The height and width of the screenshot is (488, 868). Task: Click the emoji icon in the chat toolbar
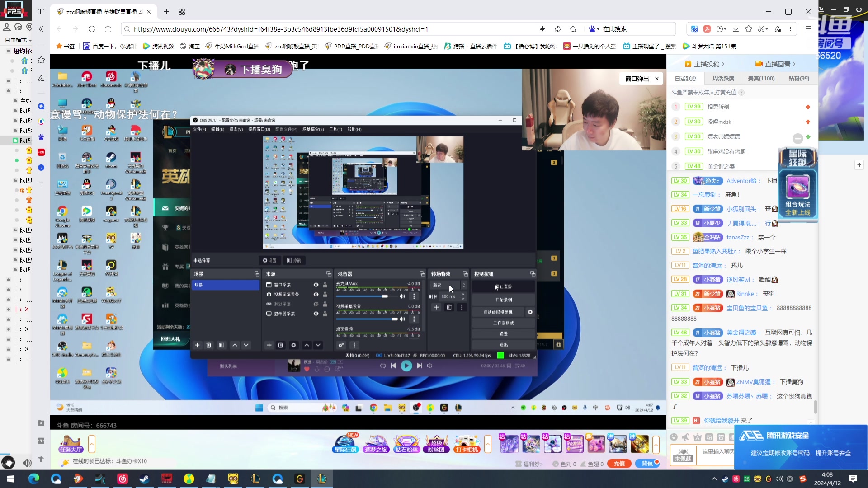click(x=674, y=437)
